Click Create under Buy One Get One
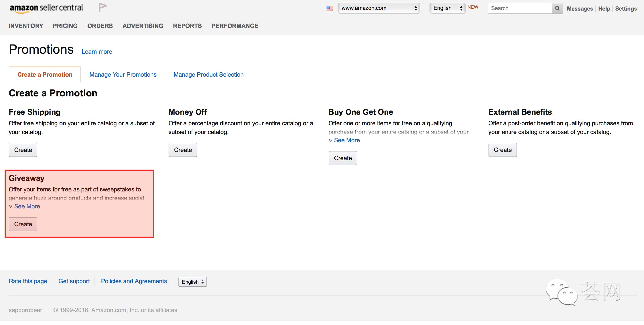The image size is (644, 325). pos(343,158)
